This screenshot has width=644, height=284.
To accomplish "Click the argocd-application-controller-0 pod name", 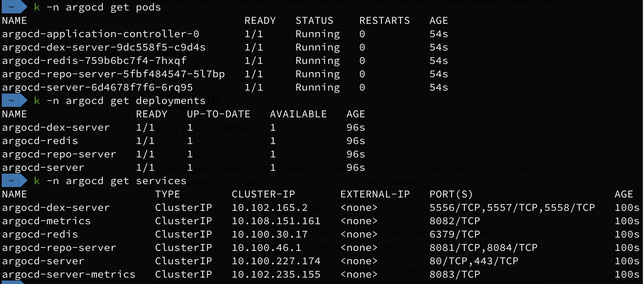I will (100, 34).
